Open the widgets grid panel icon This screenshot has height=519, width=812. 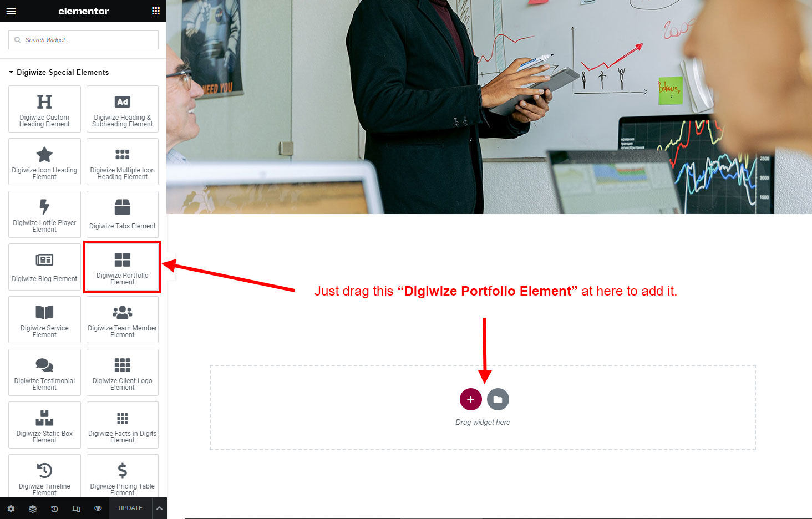tap(156, 11)
